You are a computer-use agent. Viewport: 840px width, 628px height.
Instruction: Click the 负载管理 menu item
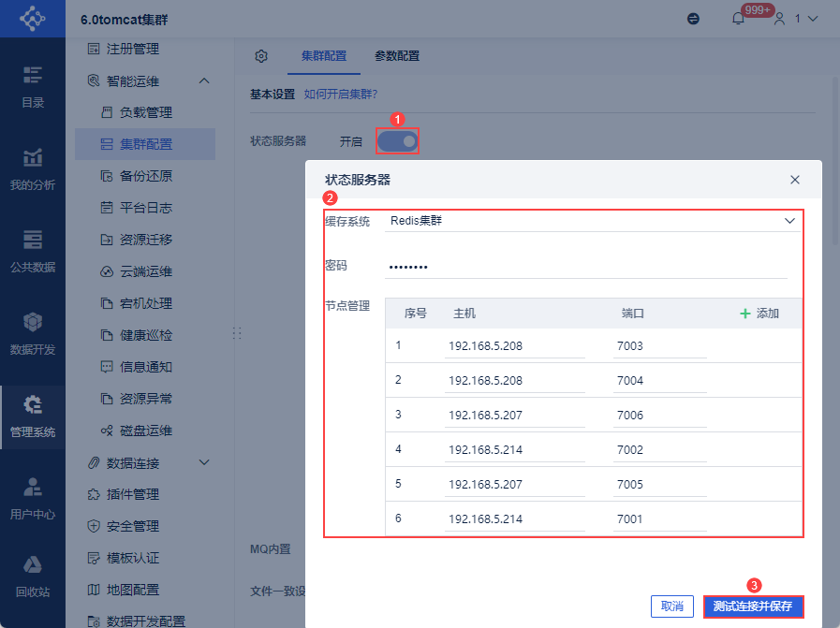click(137, 112)
